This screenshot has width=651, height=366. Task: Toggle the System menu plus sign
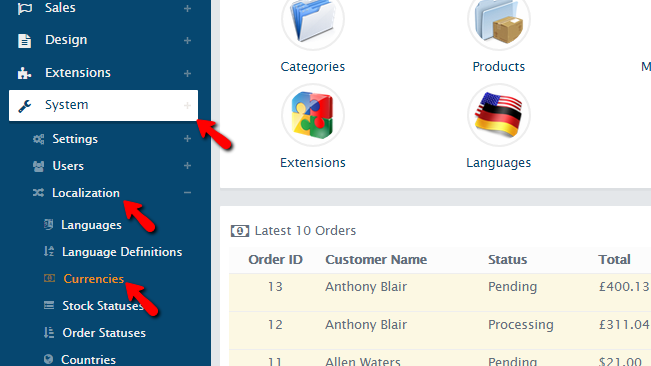[x=187, y=105]
